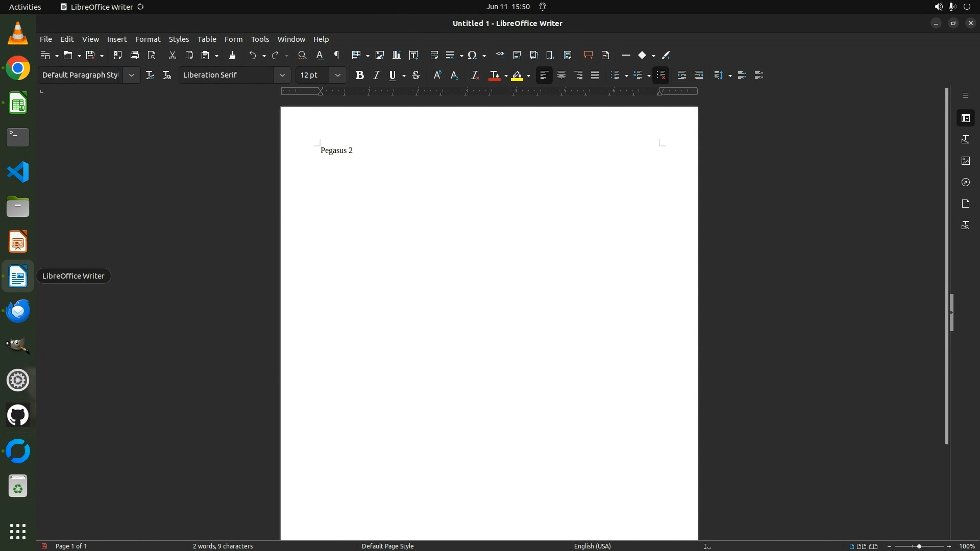Click English (USA) language status field
The height and width of the screenshot is (551, 980).
(592, 546)
